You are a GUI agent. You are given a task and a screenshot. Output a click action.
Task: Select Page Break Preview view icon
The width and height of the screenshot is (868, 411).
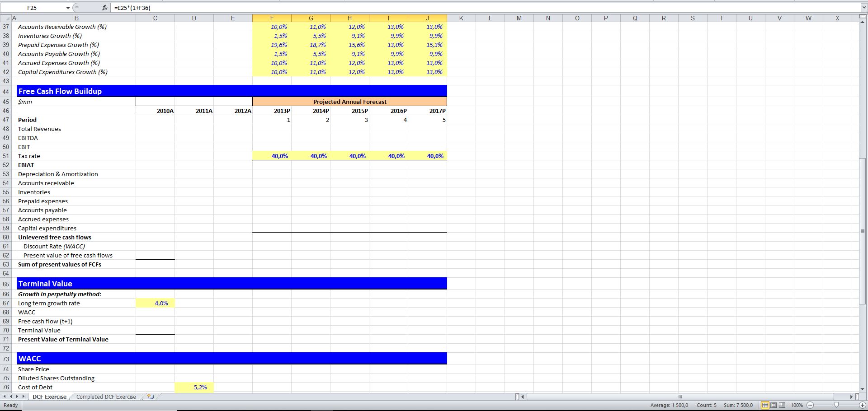782,405
